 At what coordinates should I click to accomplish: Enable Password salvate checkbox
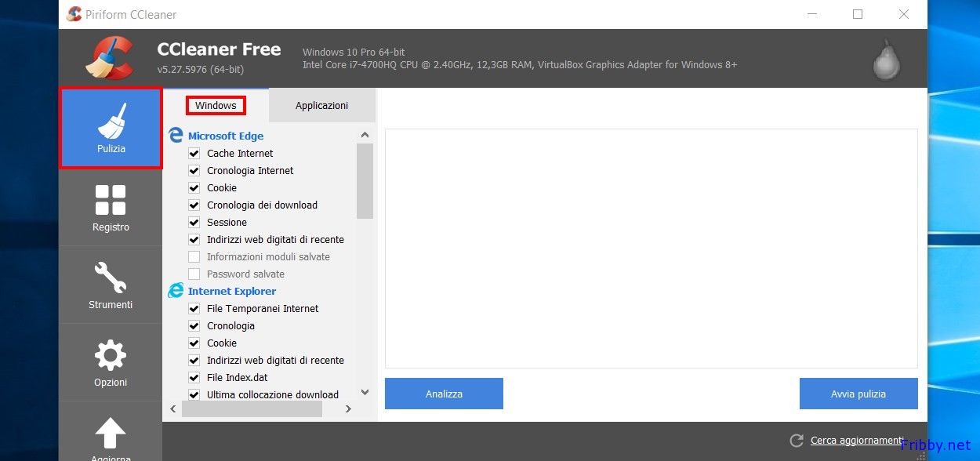point(194,274)
